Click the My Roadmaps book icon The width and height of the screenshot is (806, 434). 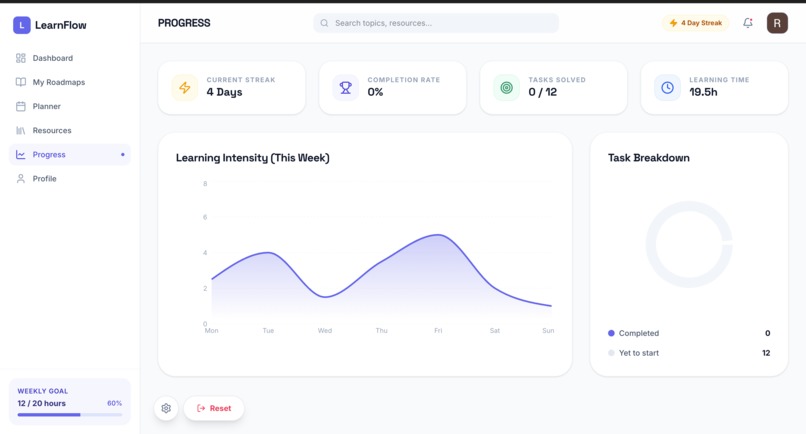point(21,82)
